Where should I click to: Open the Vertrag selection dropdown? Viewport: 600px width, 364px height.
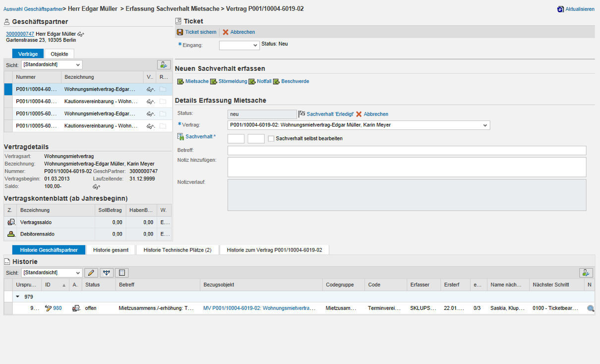485,125
